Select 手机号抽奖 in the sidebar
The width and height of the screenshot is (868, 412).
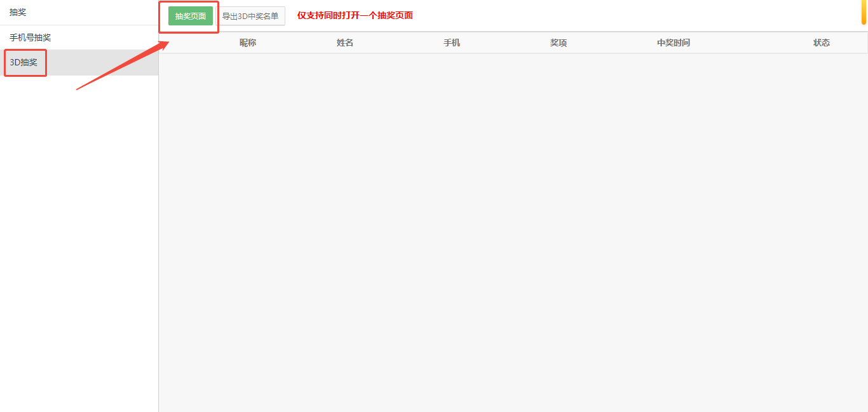pyautogui.click(x=31, y=37)
